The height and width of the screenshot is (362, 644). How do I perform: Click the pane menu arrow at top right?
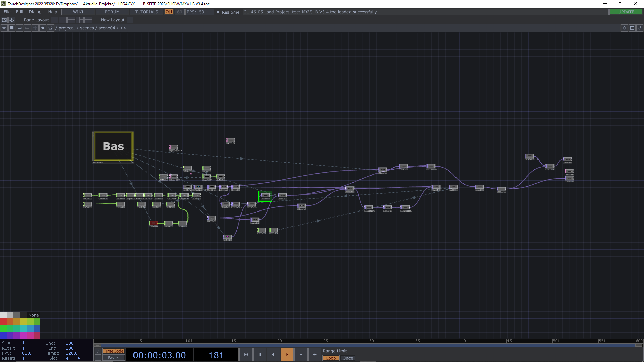(x=640, y=28)
